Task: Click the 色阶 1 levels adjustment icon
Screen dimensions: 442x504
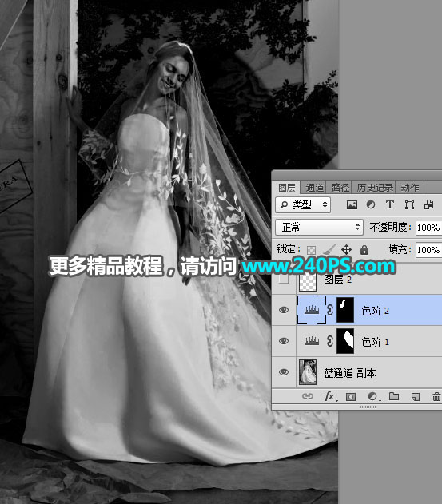Action: [x=312, y=341]
